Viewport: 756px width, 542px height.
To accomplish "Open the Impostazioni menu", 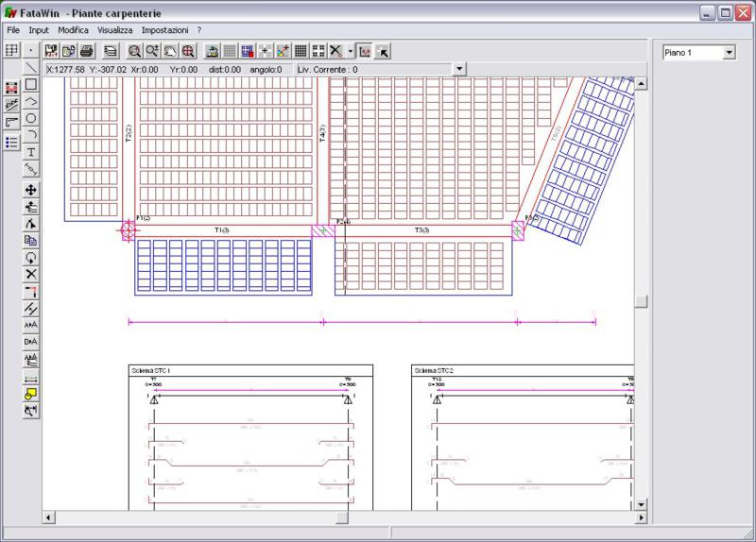I will (x=164, y=30).
